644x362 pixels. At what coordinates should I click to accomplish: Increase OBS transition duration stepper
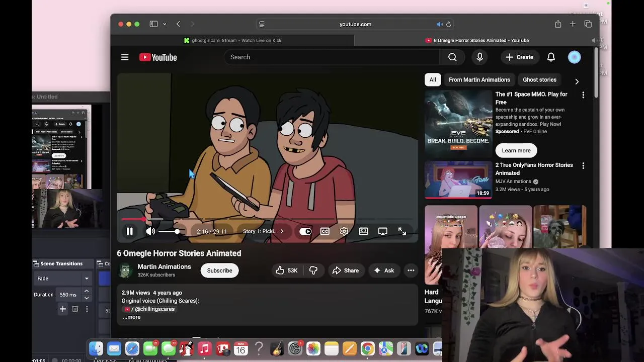click(87, 292)
